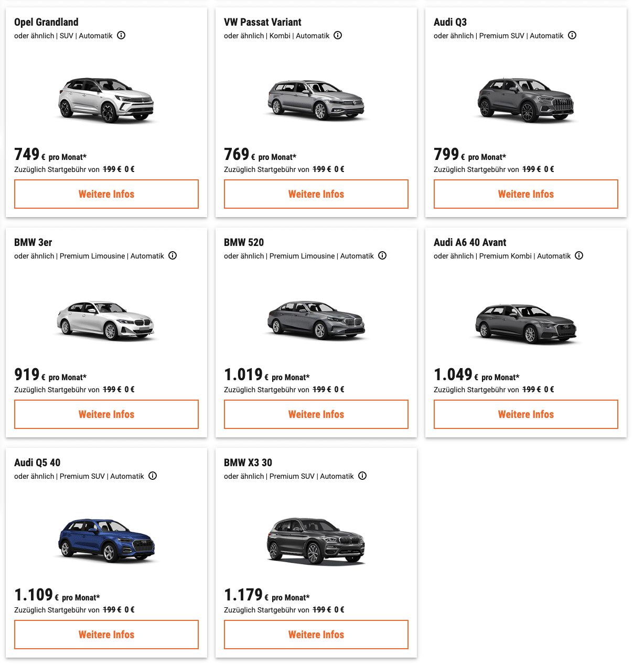Click the BMW X3 30 info icon
Viewport: 644px width, 666px height.
362,476
